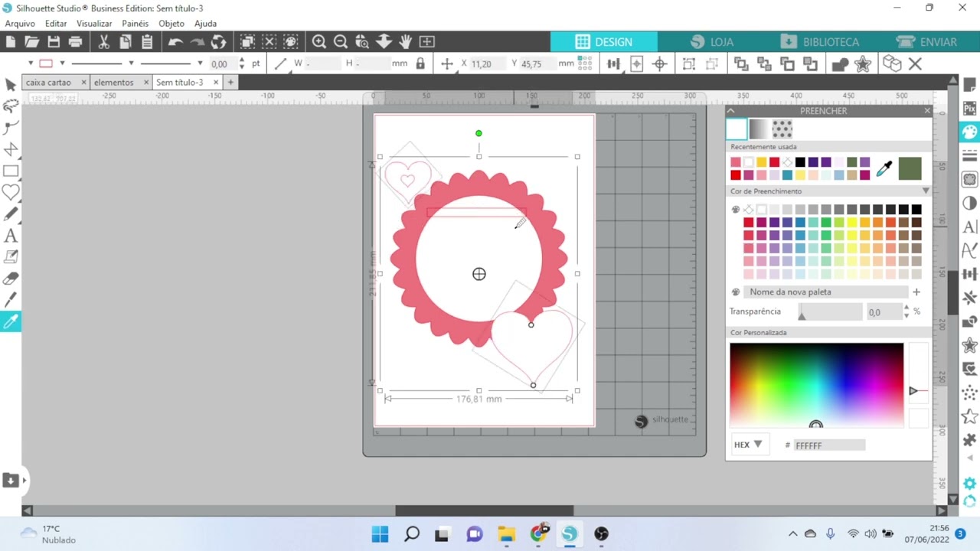This screenshot has height=551, width=980.
Task: Click the Cut scissors icon
Action: [103, 42]
